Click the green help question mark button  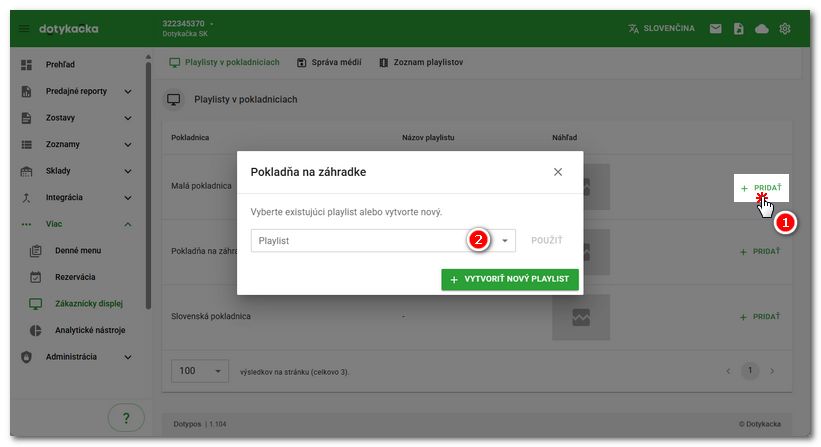126,419
